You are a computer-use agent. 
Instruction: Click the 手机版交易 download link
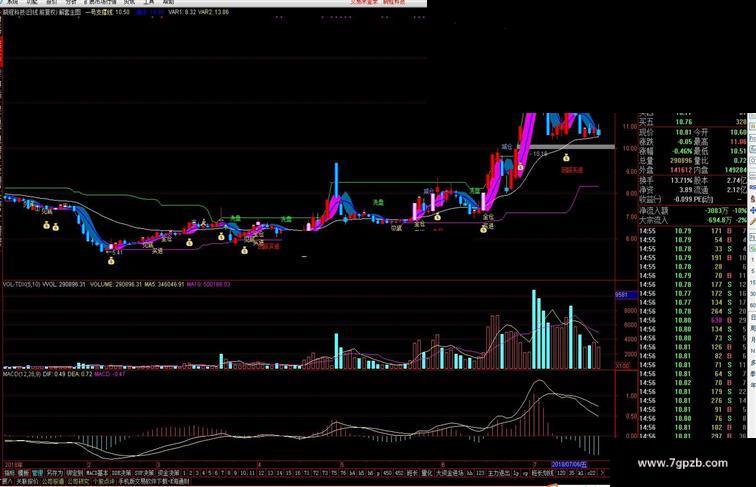point(154,481)
